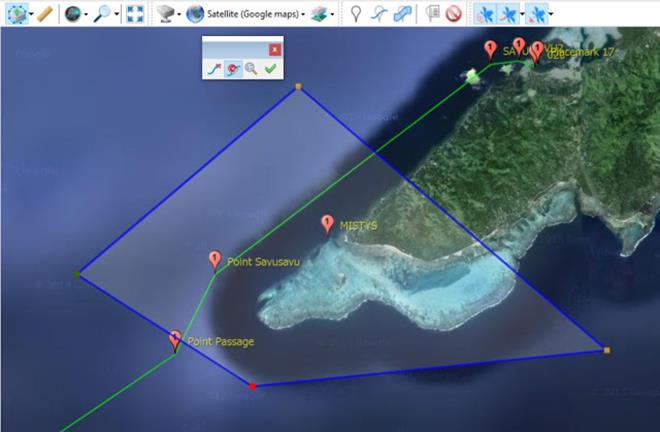Click the red prohibited circle icon
The width and height of the screenshot is (660, 432).
(453, 14)
